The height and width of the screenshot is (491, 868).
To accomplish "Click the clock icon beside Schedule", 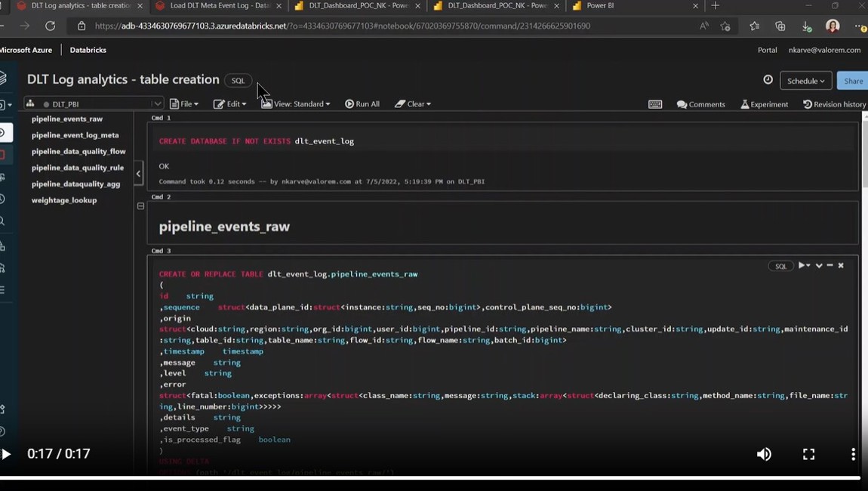I will 768,80.
